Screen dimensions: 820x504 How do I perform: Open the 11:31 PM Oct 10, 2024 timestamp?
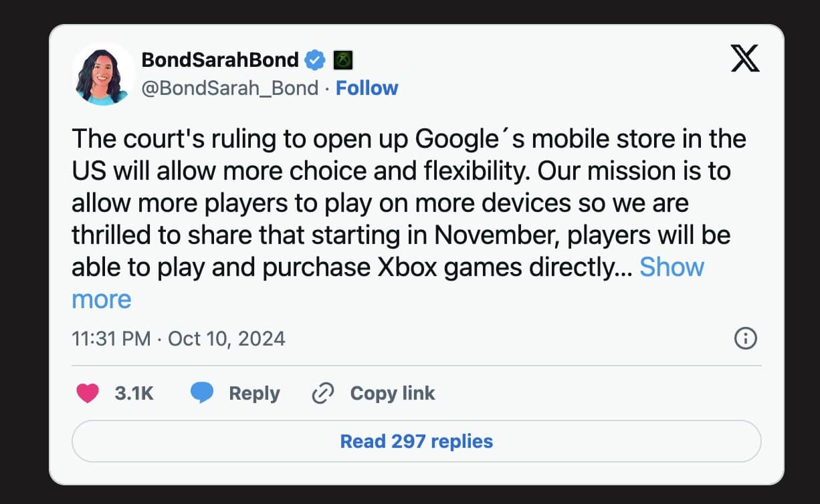click(x=179, y=339)
